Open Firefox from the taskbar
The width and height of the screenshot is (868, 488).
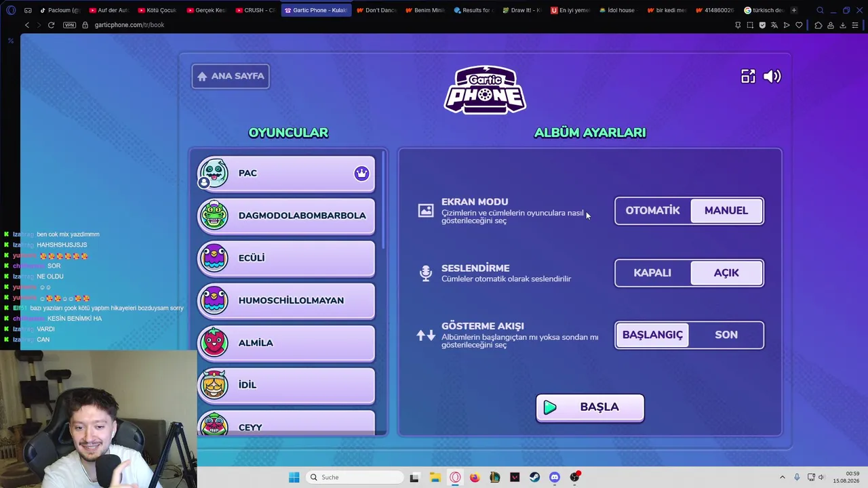(475, 477)
